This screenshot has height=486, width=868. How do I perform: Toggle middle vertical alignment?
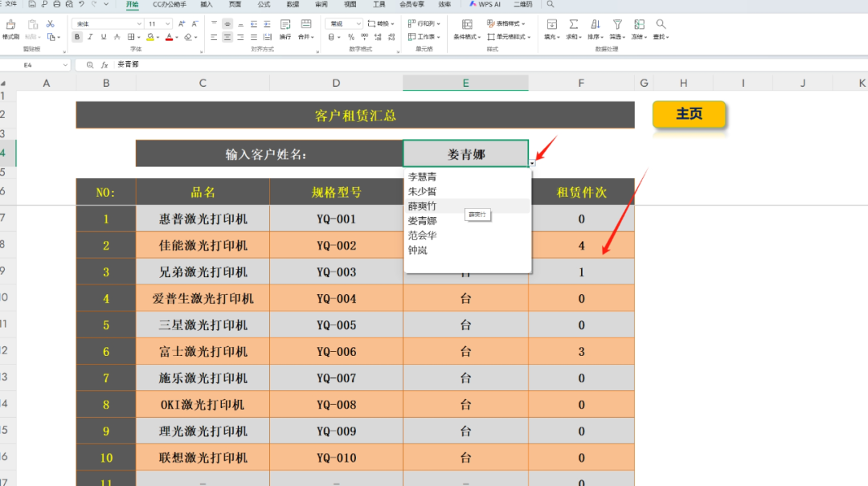coord(227,24)
